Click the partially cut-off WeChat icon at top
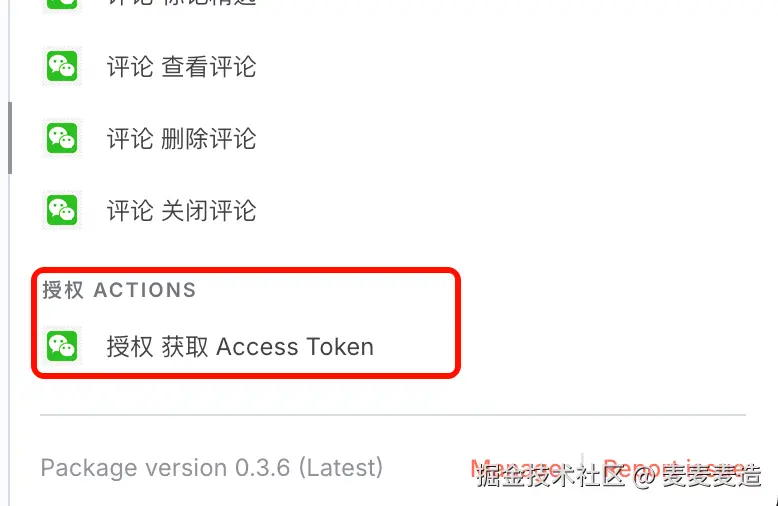778x506 pixels. tap(62, 4)
